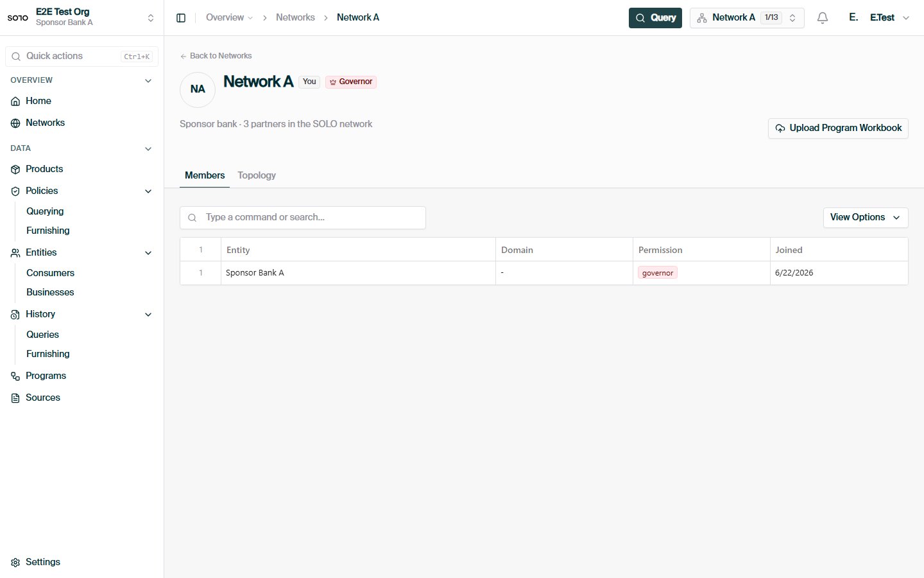Open Businesses under Entities
This screenshot has width=924, height=578.
point(50,292)
